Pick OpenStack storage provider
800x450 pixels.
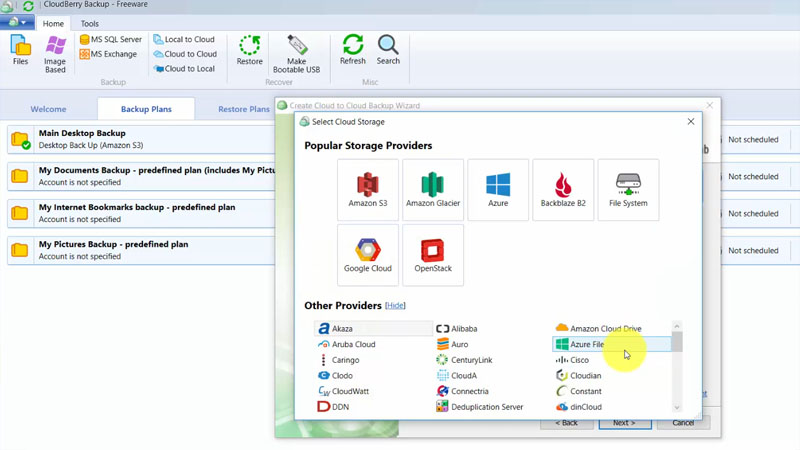point(433,254)
